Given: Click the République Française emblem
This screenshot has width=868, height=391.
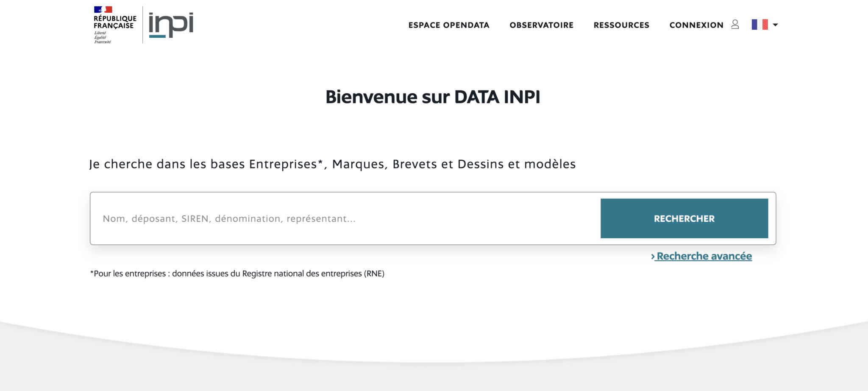Looking at the screenshot, I should (x=115, y=25).
